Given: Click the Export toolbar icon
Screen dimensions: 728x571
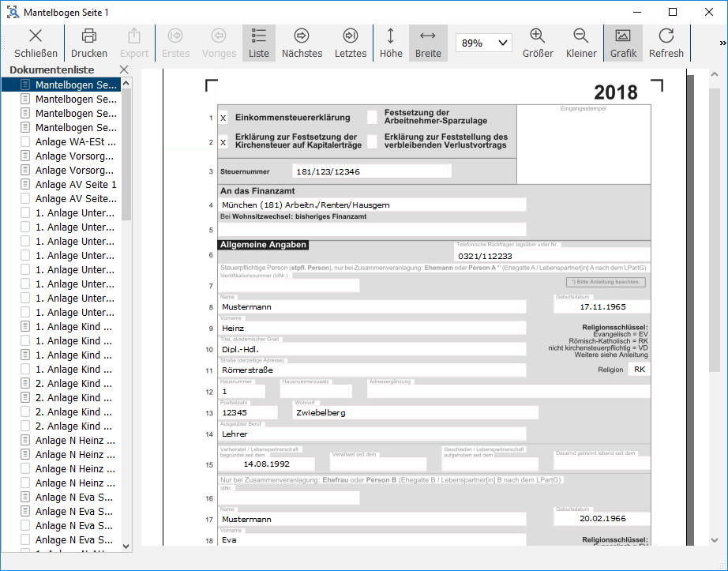Looking at the screenshot, I should (134, 43).
